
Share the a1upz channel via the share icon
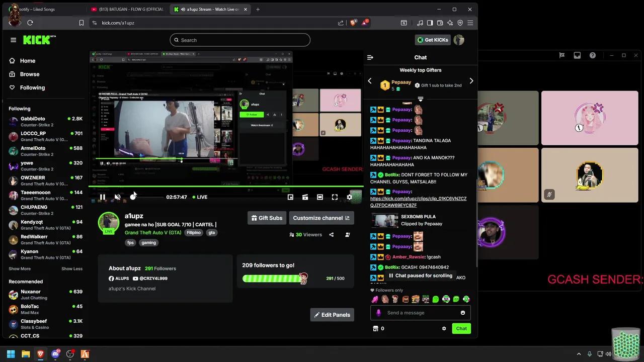point(331,234)
